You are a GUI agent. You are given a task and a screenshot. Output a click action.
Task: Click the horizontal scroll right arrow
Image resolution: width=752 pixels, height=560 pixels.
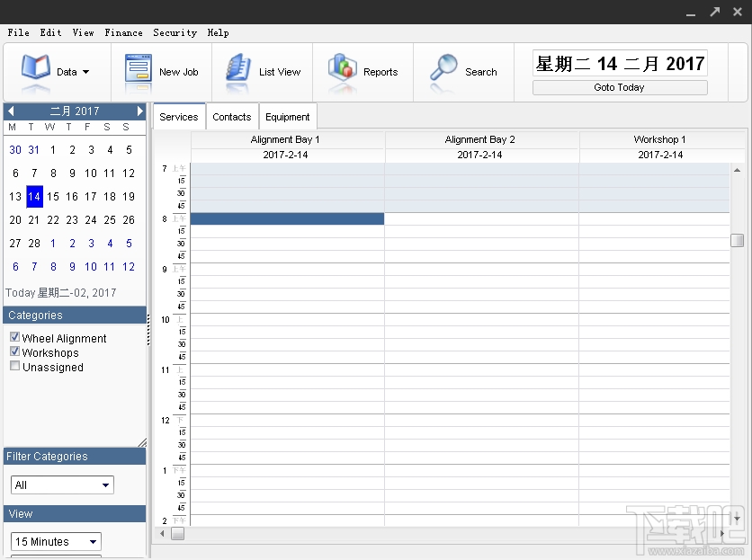[721, 533]
